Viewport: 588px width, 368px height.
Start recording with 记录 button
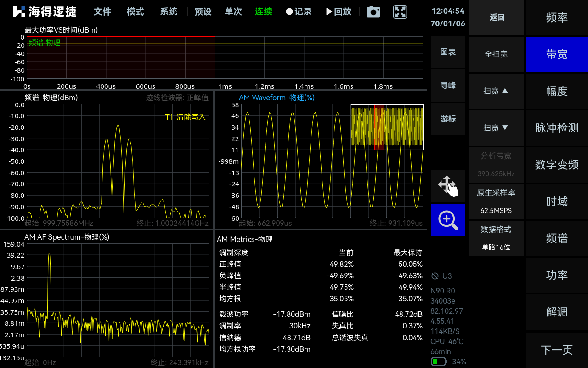[299, 12]
